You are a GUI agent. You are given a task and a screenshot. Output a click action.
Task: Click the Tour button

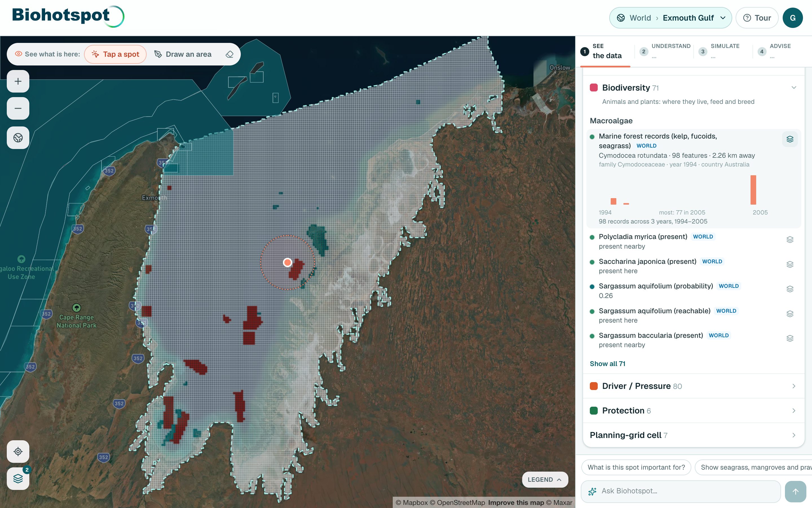point(757,18)
